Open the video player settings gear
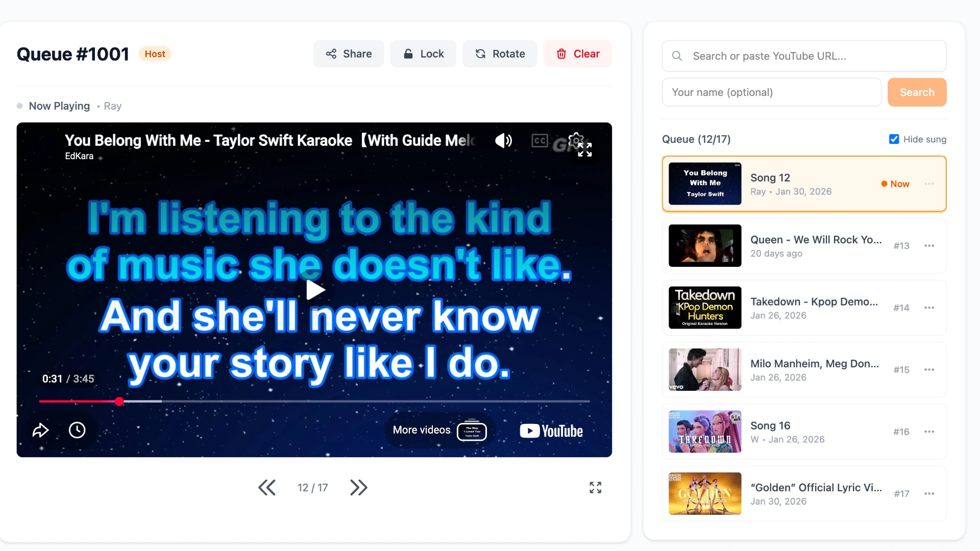Screen dimensions: 980x551 pos(576,140)
